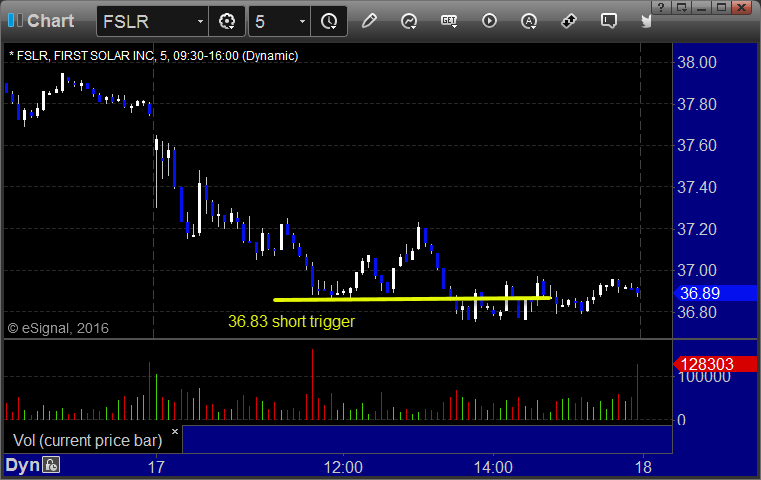This screenshot has height=480, width=761.
Task: Click the 37.40 price axis label
Action: pyautogui.click(x=696, y=187)
